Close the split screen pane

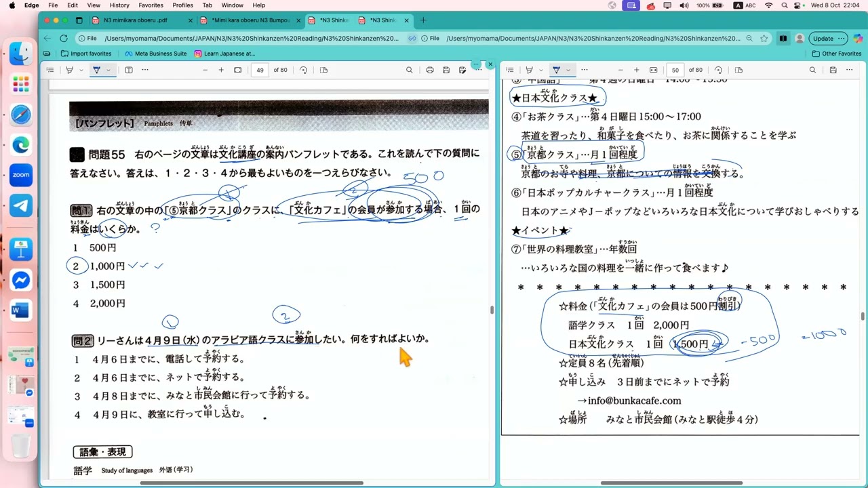(x=490, y=64)
